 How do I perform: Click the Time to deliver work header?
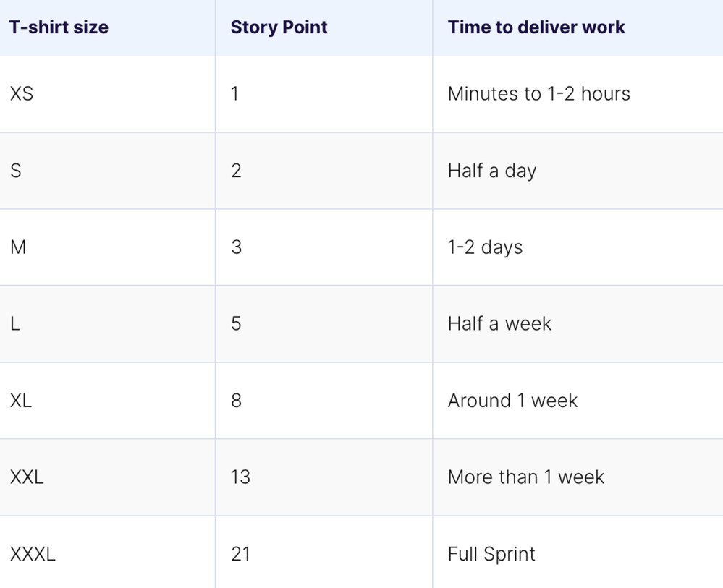pos(536,27)
